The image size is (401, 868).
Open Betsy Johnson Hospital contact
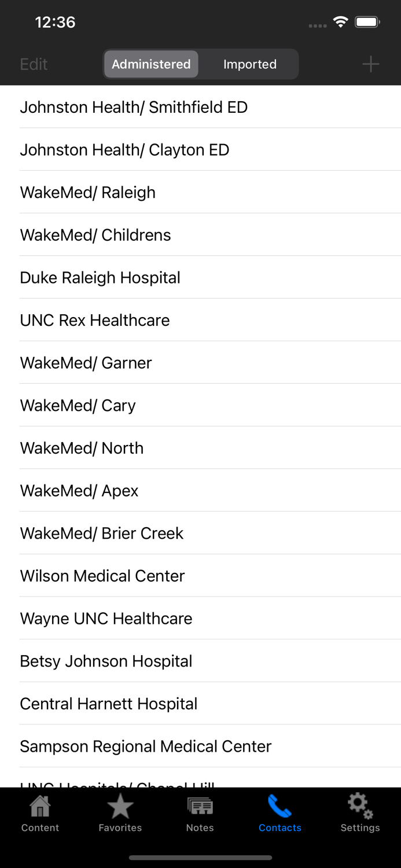point(106,661)
